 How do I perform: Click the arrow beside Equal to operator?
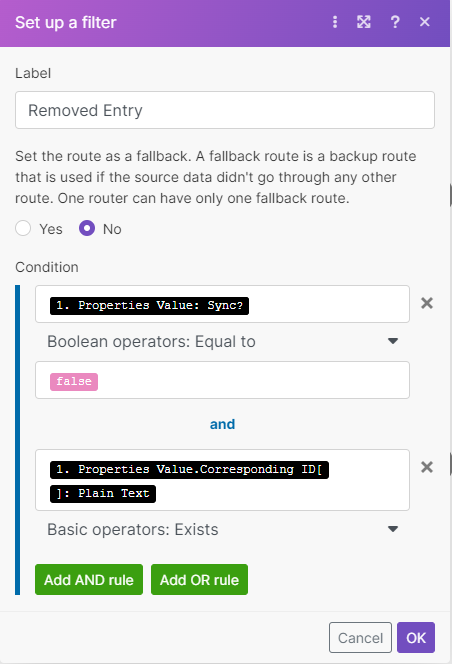[393, 341]
